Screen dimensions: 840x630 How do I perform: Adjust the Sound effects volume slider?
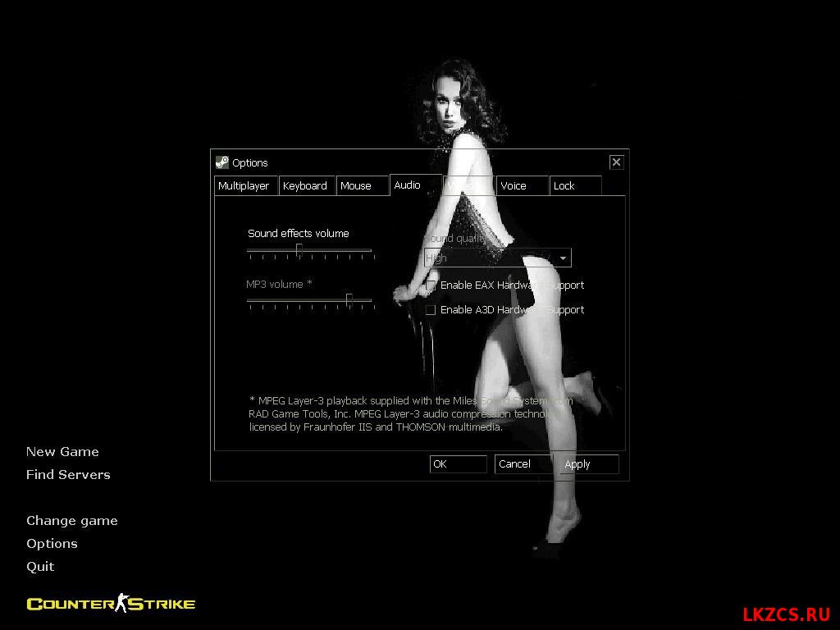click(x=299, y=250)
